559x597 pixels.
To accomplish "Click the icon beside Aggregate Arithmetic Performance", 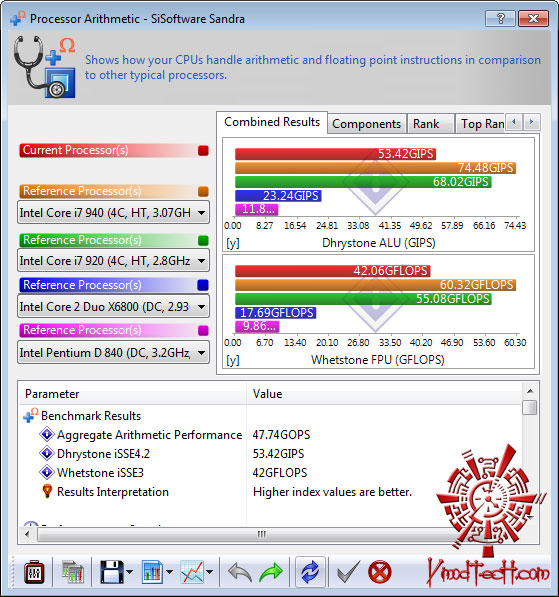I will pyautogui.click(x=47, y=434).
